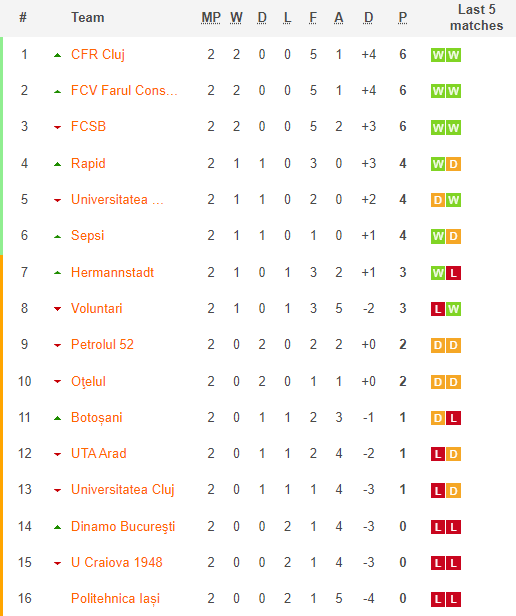The height and width of the screenshot is (616, 516).
Task: Open the Petrolul 52 team page
Action: pyautogui.click(x=102, y=345)
